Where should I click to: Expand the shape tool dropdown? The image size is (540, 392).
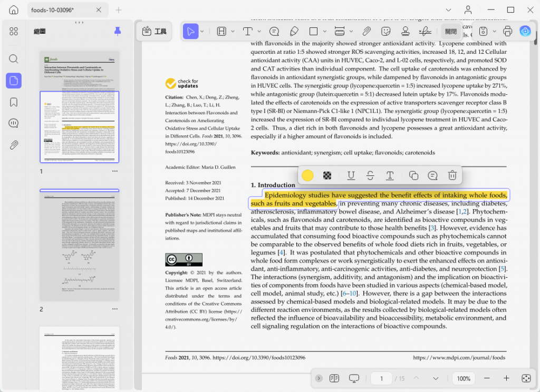click(324, 31)
